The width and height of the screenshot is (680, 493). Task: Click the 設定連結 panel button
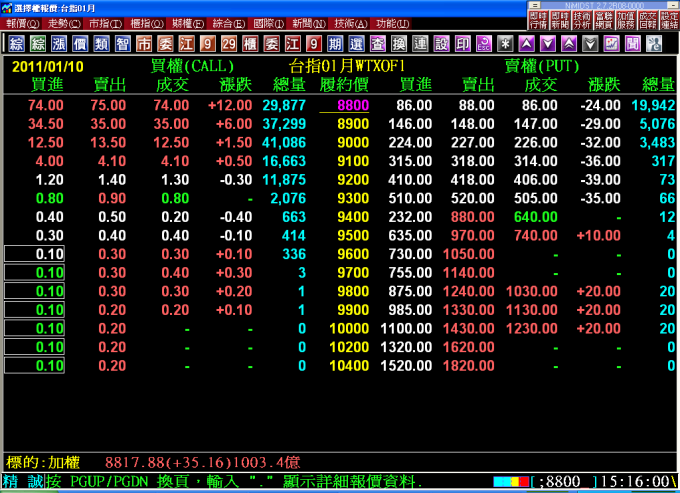point(669,20)
